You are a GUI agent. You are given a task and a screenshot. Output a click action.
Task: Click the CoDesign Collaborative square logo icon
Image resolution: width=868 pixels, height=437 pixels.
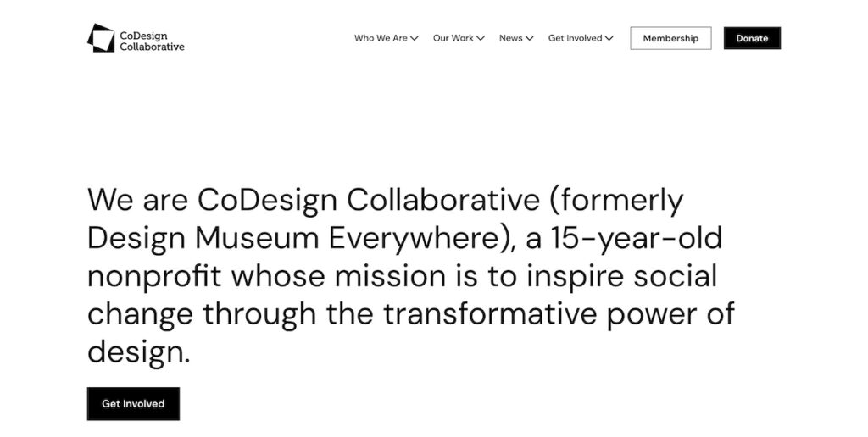pos(101,38)
